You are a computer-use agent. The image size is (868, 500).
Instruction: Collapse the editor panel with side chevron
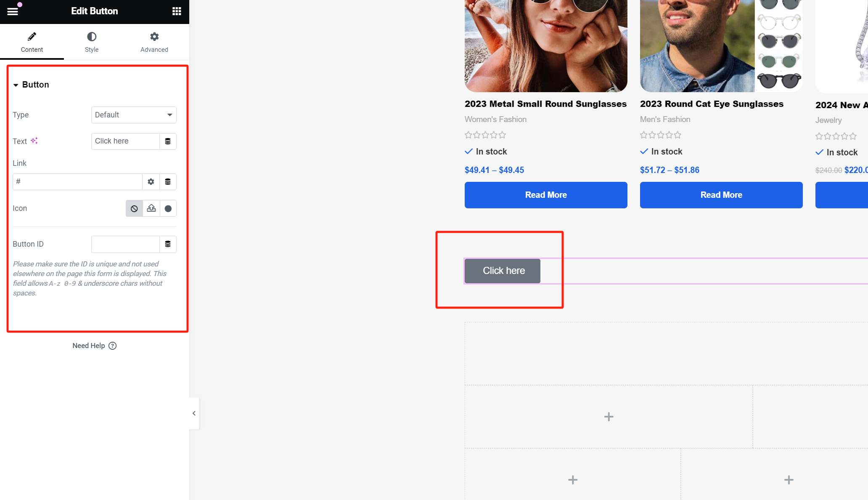point(194,413)
